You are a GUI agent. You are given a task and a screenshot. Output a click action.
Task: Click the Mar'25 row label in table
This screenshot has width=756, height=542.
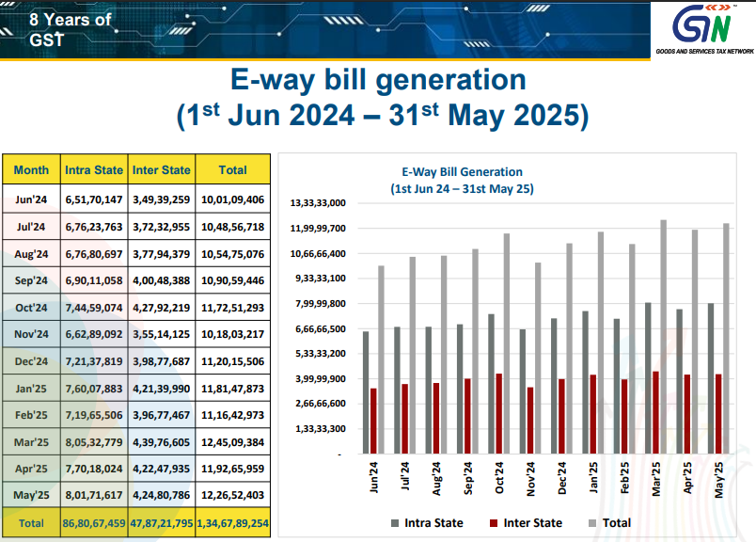click(31, 442)
